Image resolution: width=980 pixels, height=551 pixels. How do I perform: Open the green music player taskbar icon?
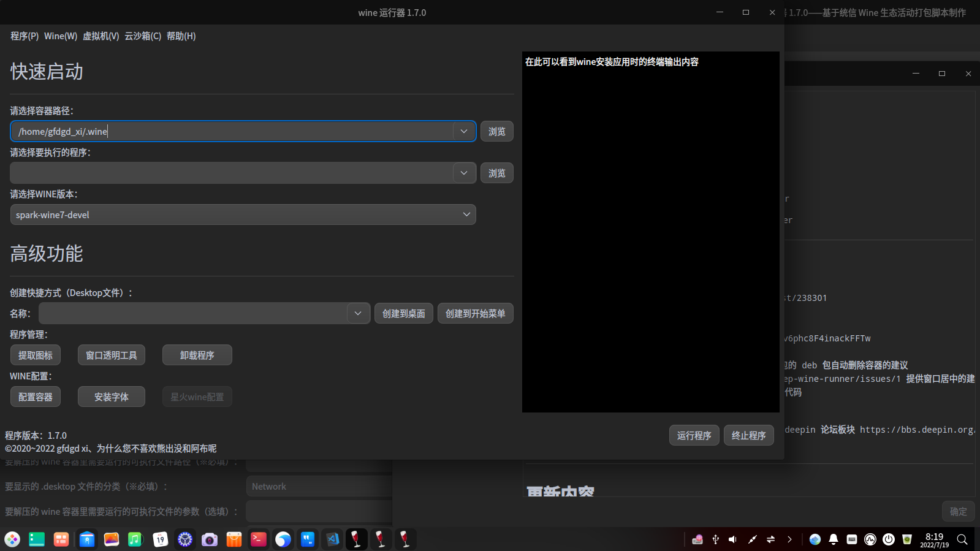(x=135, y=539)
